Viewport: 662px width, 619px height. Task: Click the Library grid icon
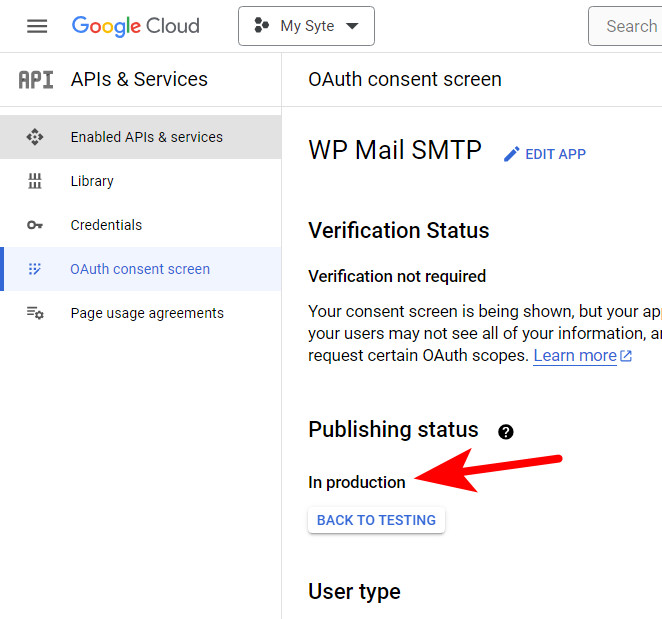35,181
